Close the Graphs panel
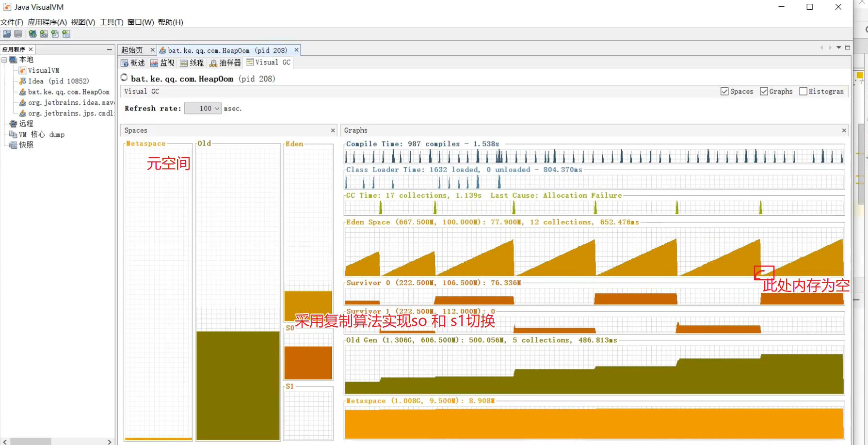Viewport: 868px width, 445px height. coord(844,130)
